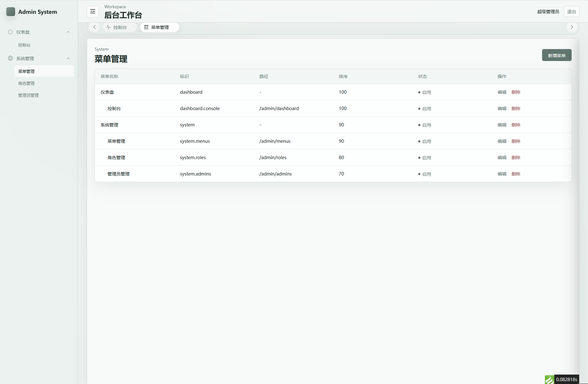
Task: Click the 排序 column header
Action: pos(343,76)
